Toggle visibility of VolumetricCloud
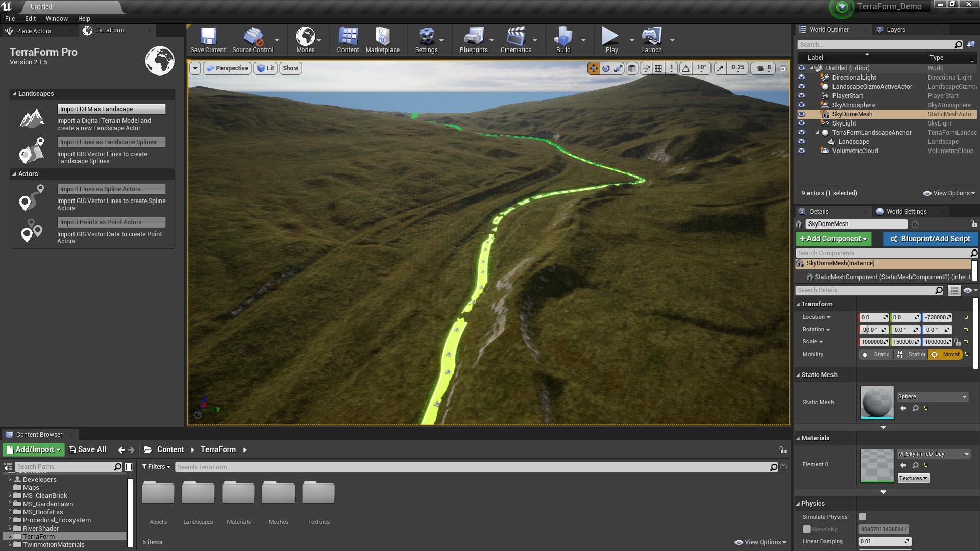The image size is (980, 551). click(801, 151)
